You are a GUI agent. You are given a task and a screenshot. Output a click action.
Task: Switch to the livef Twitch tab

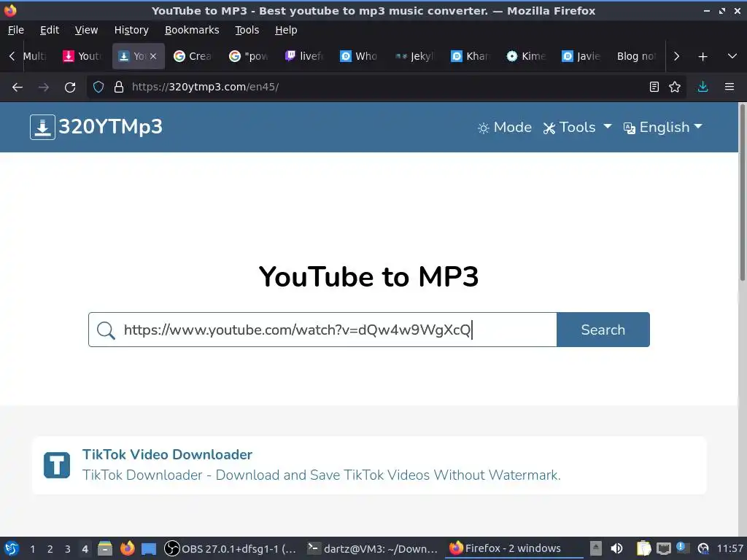coord(304,56)
